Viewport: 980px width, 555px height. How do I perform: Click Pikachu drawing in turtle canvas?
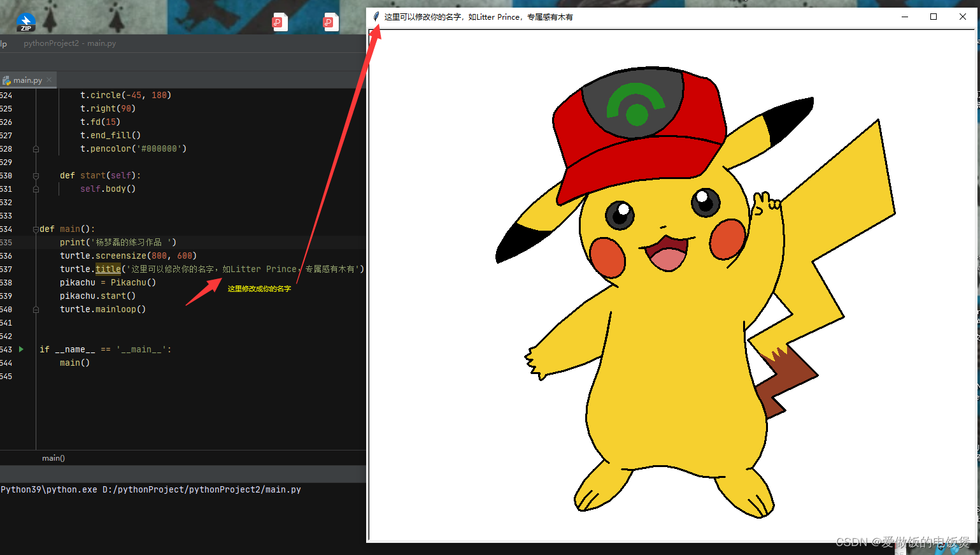click(x=694, y=293)
